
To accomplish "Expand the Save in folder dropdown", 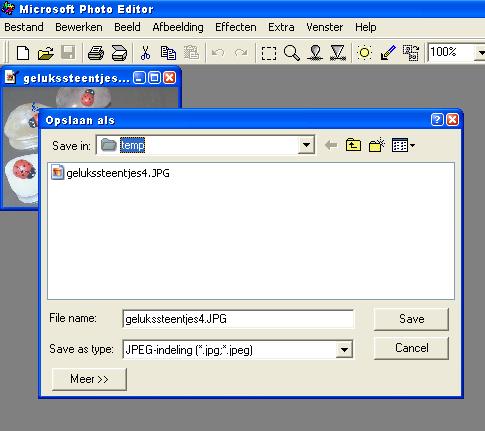I will [x=306, y=145].
